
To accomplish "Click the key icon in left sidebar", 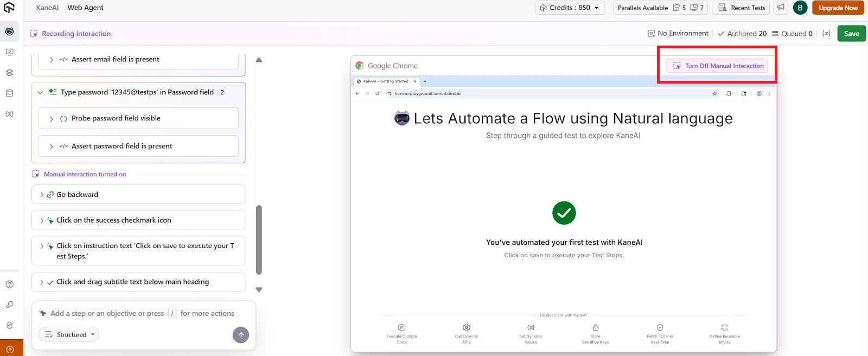I will coord(9,305).
